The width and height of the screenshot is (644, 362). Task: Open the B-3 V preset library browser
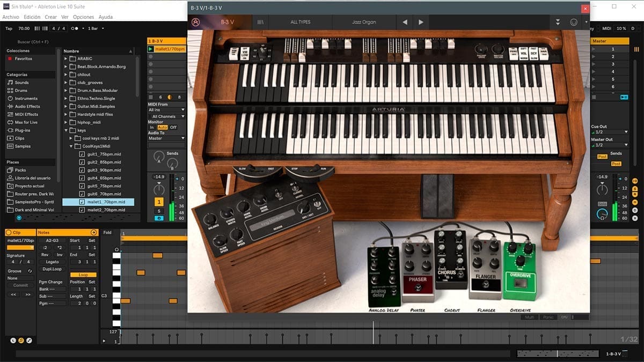(x=260, y=22)
